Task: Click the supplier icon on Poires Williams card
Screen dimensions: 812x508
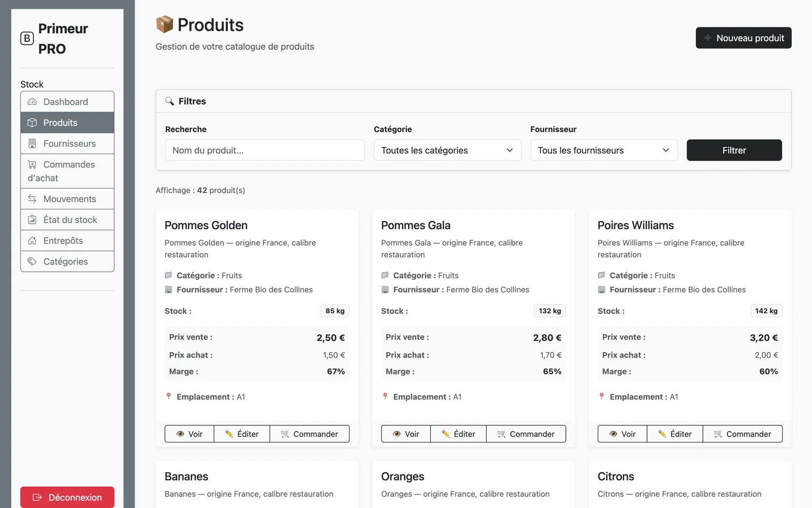Action: point(601,290)
